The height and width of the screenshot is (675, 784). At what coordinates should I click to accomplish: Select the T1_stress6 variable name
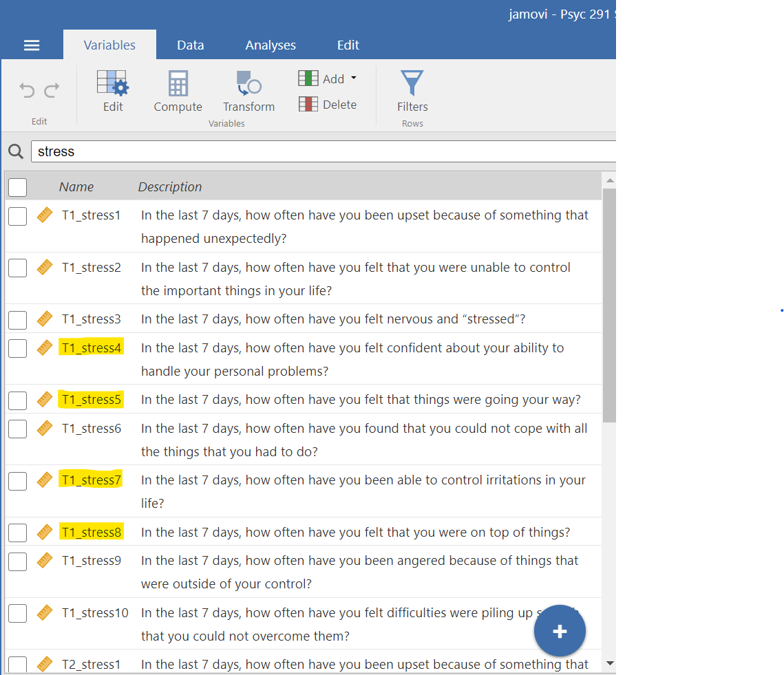click(92, 429)
